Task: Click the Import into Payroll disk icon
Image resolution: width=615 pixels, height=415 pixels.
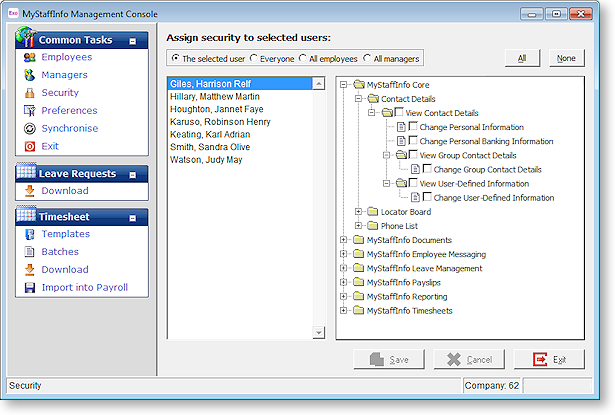Action: click(x=28, y=288)
